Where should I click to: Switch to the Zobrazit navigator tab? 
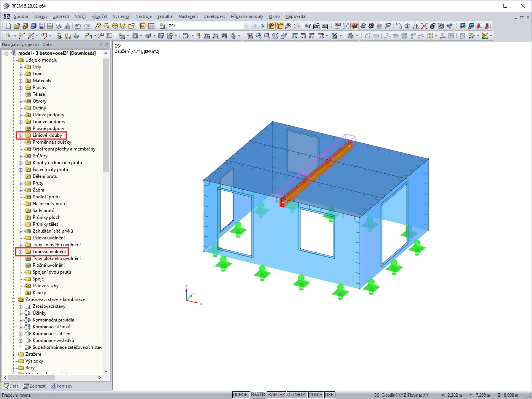(x=34, y=386)
